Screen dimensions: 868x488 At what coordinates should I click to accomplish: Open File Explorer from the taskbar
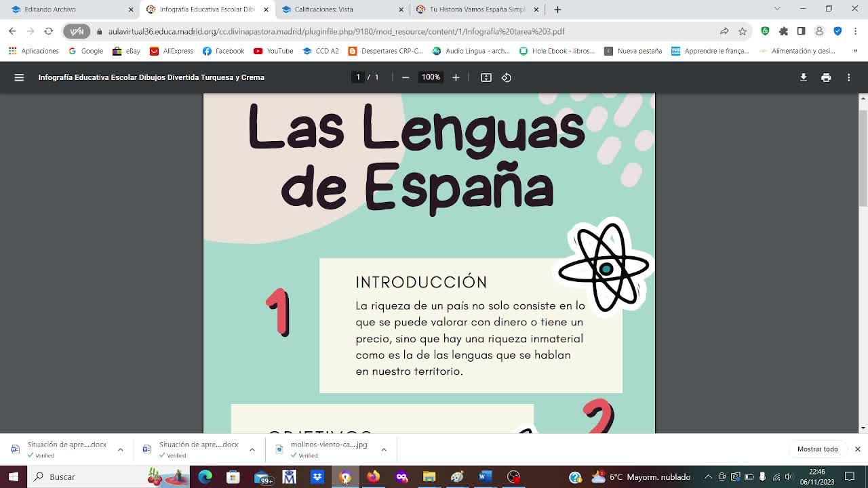point(429,477)
